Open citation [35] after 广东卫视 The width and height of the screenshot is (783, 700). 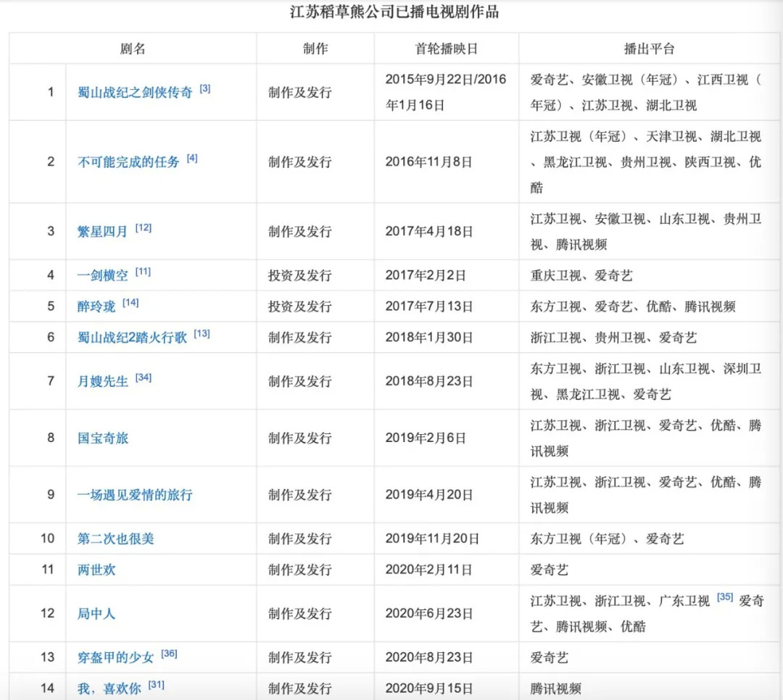(725, 598)
